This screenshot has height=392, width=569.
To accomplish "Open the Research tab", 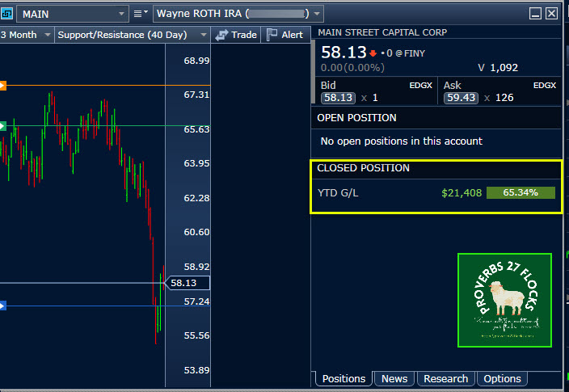I will coord(445,378).
